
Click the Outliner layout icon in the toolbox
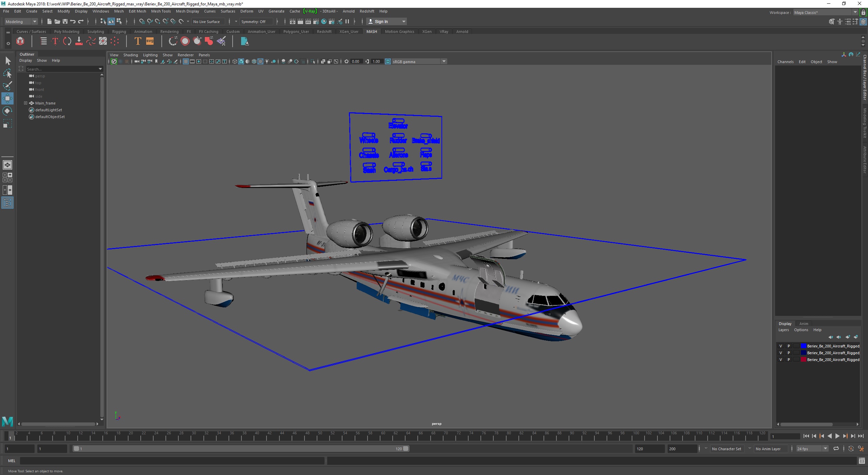click(x=7, y=203)
